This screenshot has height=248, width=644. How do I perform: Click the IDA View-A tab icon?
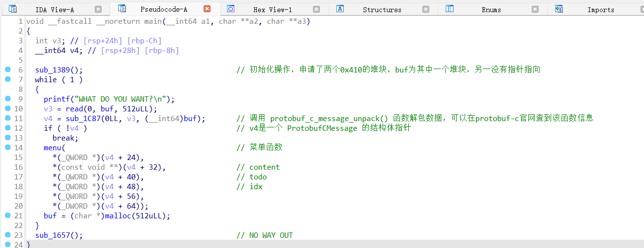[13, 9]
